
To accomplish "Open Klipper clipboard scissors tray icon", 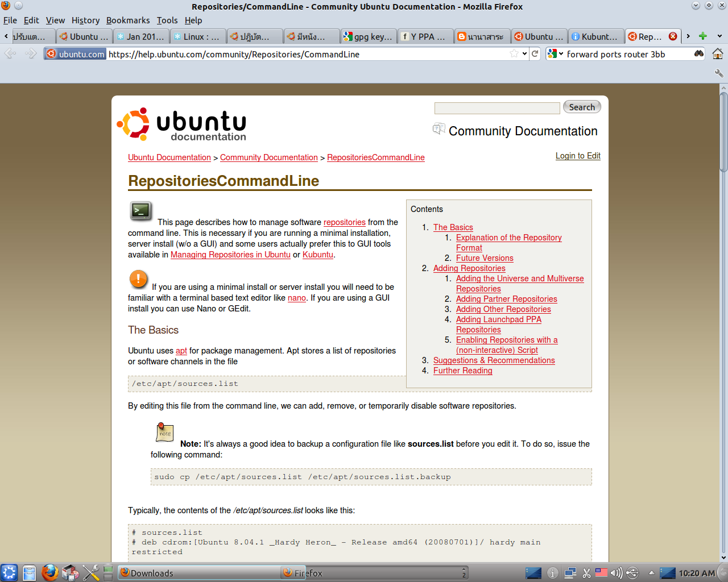I will point(586,573).
